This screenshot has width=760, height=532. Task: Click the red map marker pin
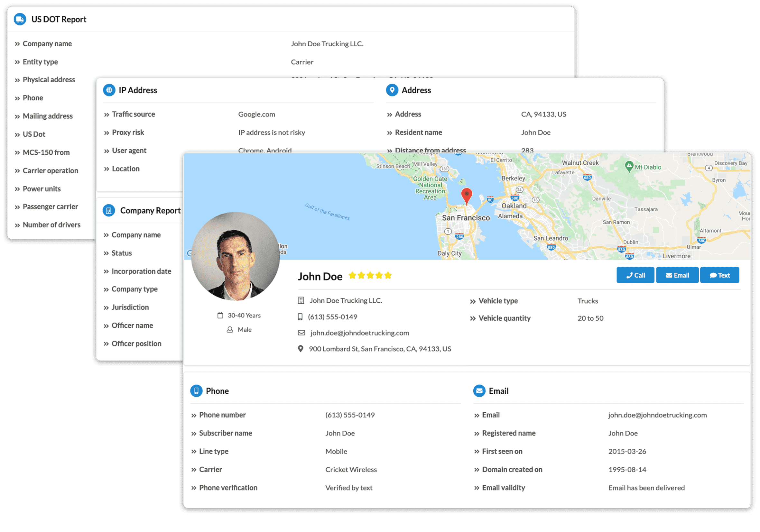tap(467, 196)
